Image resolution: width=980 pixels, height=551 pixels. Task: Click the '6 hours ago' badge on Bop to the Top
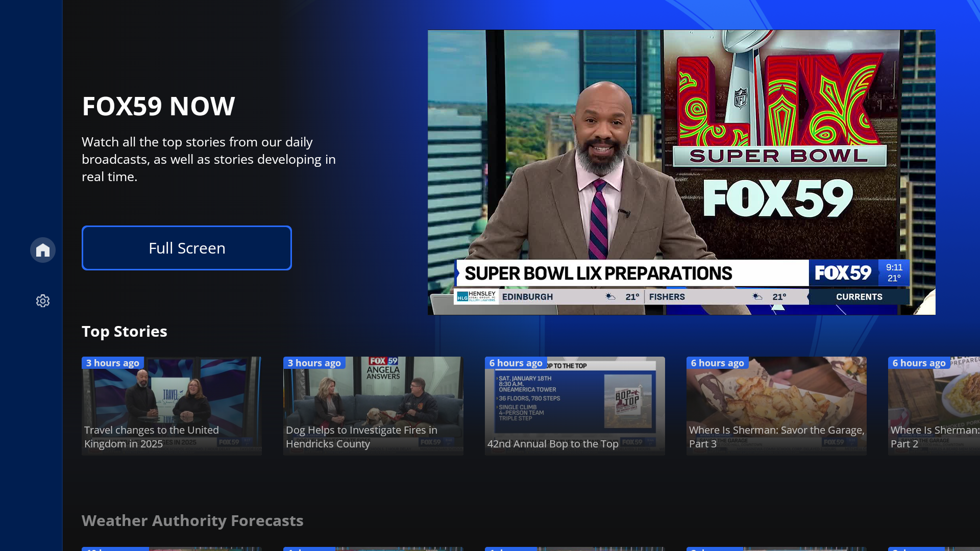click(516, 363)
